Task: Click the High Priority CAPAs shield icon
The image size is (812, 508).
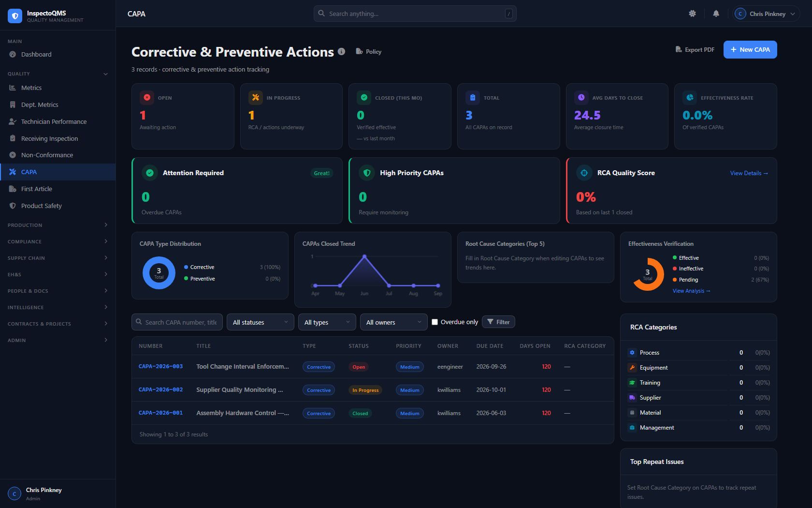Action: [x=367, y=173]
